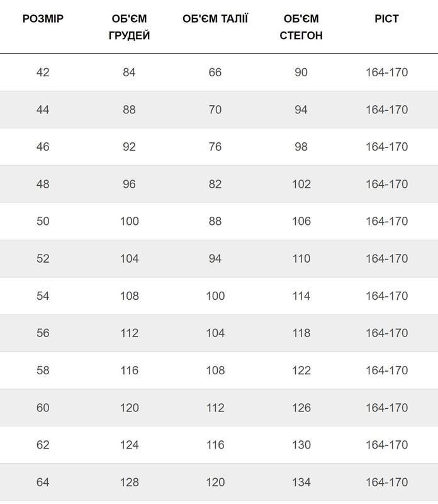Select size 52 in the РОЗМІР column
This screenshot has height=504, width=438.
point(43,258)
